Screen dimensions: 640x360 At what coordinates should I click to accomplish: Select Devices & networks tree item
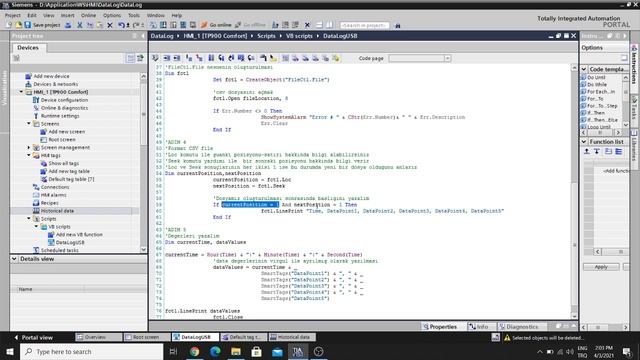(x=55, y=84)
